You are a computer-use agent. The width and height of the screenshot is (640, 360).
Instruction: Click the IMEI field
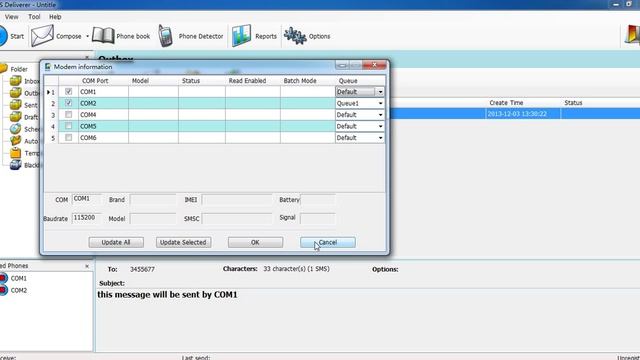coord(237,199)
